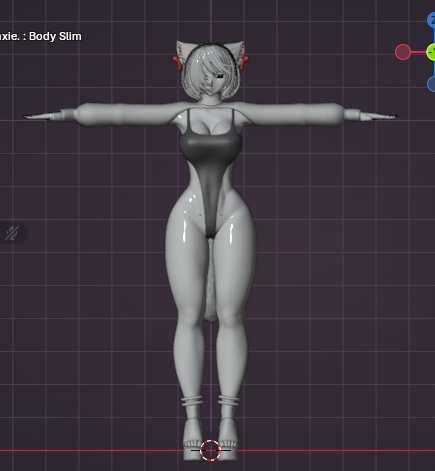Click the red negative X axis gizmo circle
Screen dimensions: 435x471
pos(403,52)
